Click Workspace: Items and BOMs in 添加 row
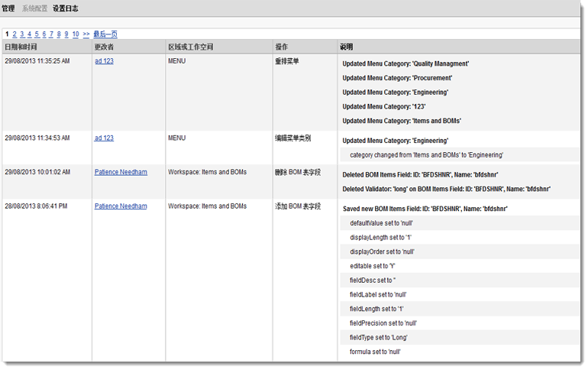 pyautogui.click(x=207, y=206)
